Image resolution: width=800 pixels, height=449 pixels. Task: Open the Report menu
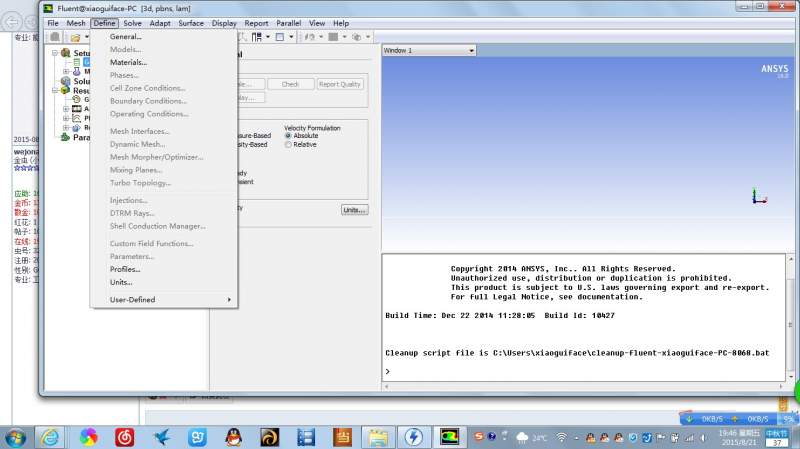tap(256, 23)
